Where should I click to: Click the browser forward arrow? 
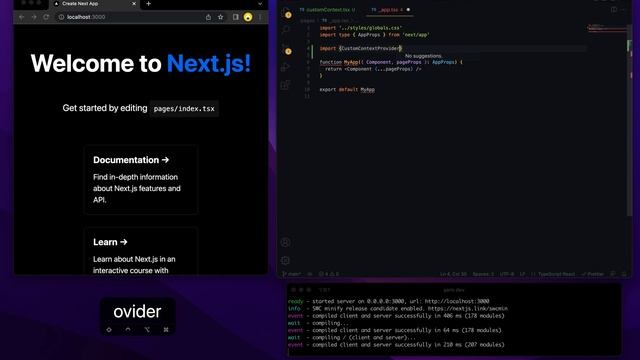pyautogui.click(x=34, y=17)
